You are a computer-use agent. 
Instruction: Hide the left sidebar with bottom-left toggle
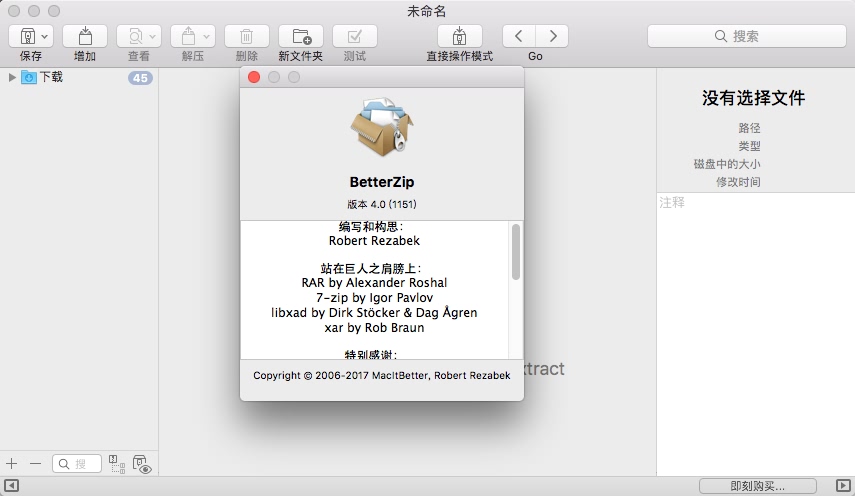tap(11, 486)
